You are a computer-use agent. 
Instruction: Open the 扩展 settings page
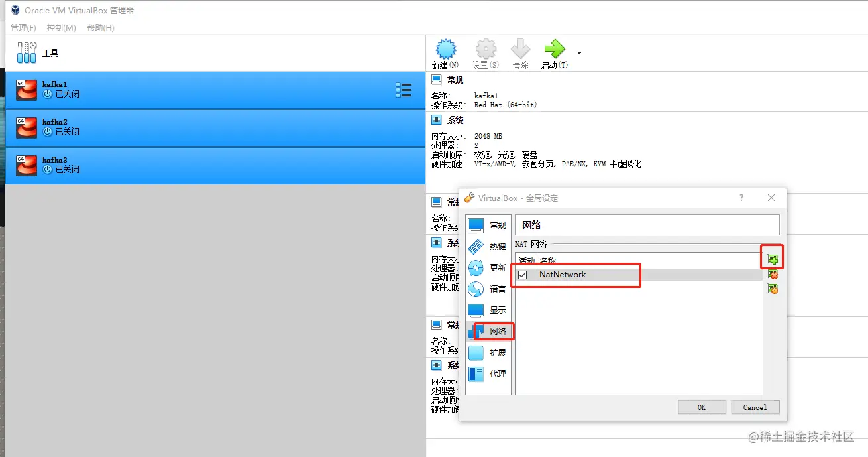pos(488,353)
